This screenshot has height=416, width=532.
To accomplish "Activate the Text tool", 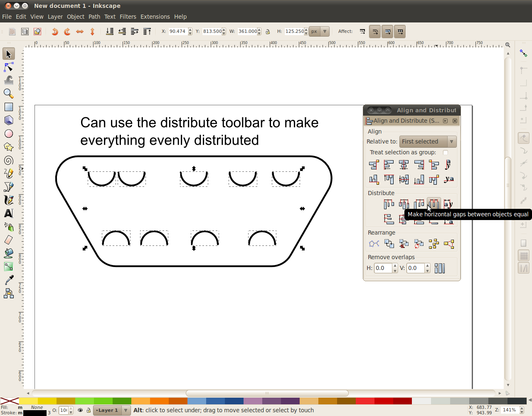I will coord(9,213).
